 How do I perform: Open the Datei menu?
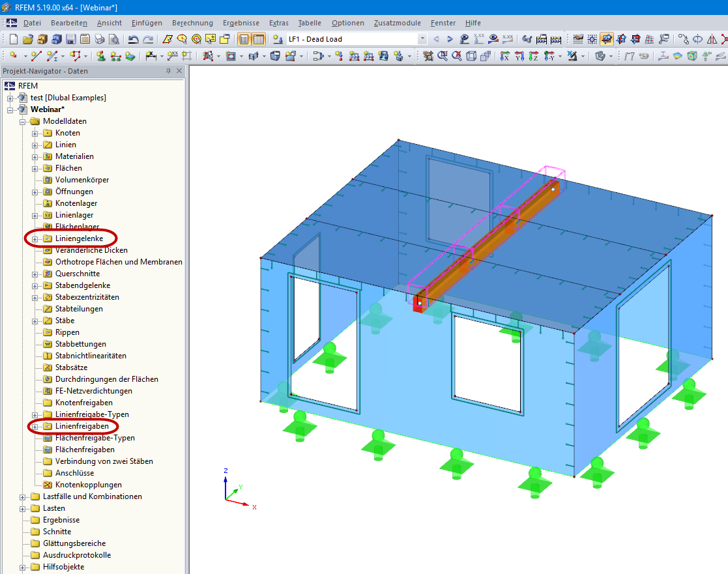click(x=32, y=23)
